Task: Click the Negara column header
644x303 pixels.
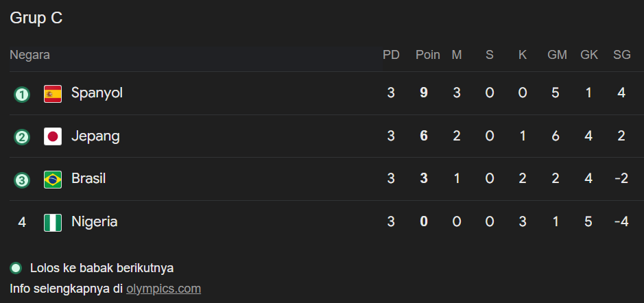Action: pyautogui.click(x=29, y=55)
